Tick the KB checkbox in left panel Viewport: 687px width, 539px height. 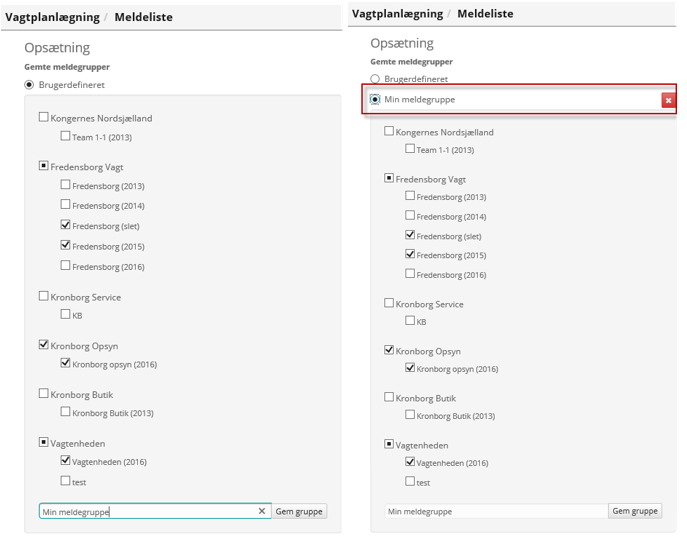(x=65, y=314)
